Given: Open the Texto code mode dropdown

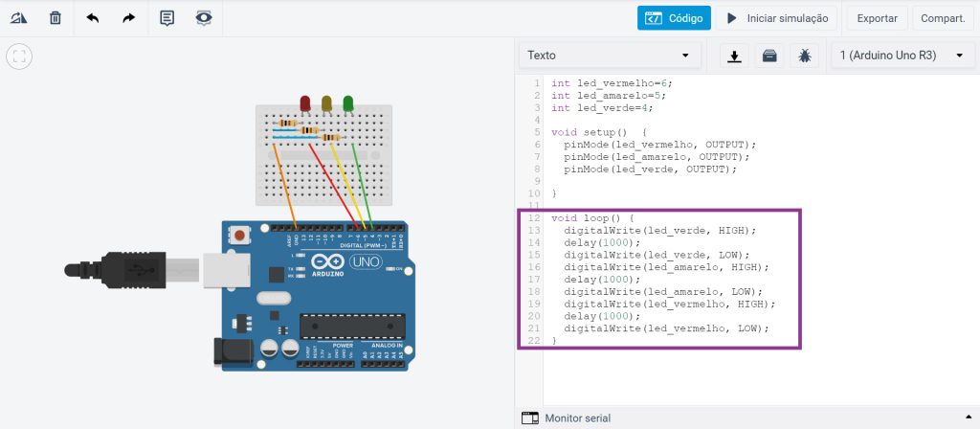Looking at the screenshot, I should 610,55.
